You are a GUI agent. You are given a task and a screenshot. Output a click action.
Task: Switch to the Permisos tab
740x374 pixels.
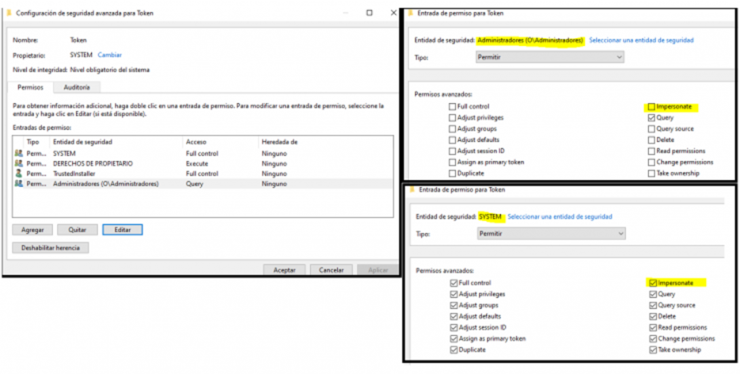[x=30, y=87]
